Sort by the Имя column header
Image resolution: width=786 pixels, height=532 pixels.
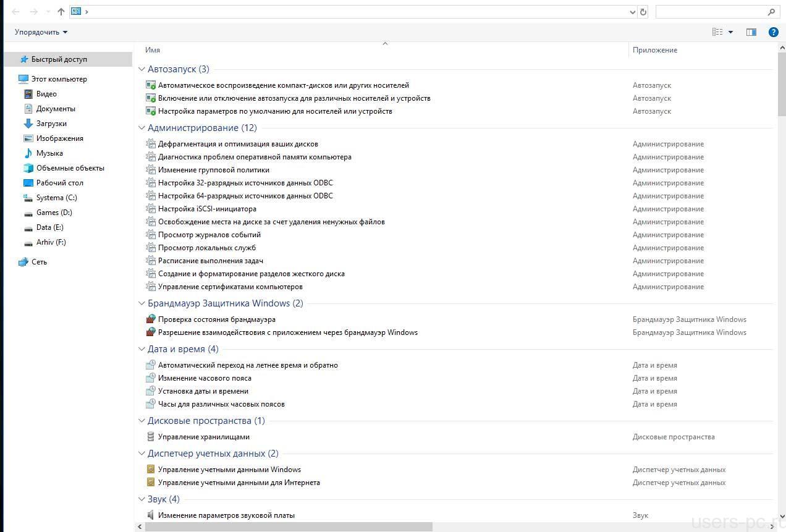[153, 50]
